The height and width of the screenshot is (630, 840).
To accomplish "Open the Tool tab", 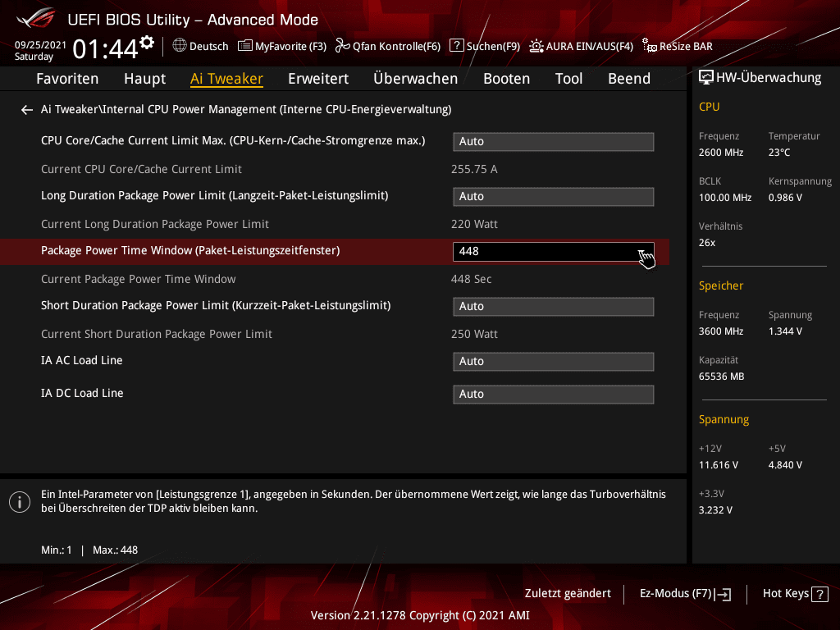I will pos(568,79).
